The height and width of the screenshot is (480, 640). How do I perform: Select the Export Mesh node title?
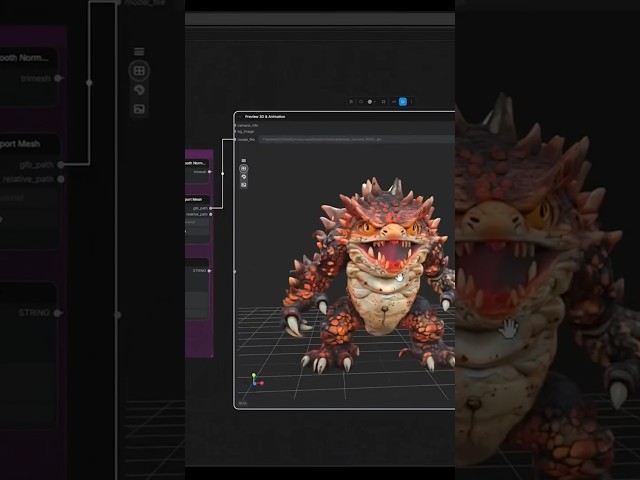(x=193, y=200)
